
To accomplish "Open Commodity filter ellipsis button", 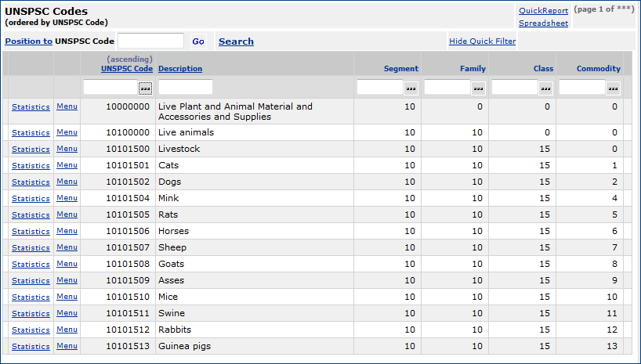I will pyautogui.click(x=613, y=88).
